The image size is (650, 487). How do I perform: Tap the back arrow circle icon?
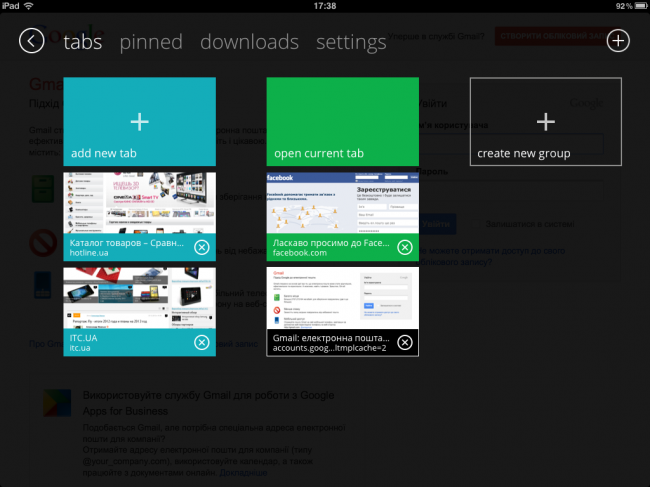click(x=32, y=41)
